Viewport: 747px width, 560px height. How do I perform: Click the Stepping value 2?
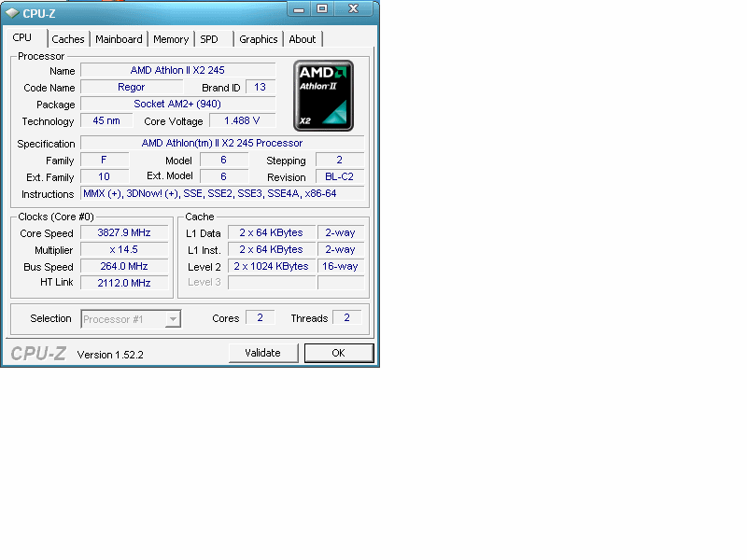pyautogui.click(x=340, y=160)
